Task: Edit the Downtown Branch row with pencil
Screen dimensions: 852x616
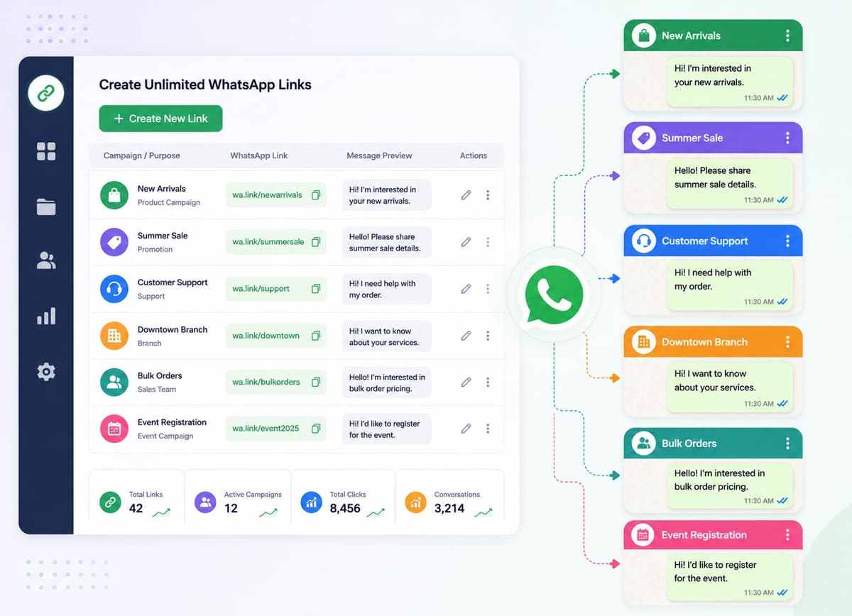Action: pyautogui.click(x=466, y=336)
